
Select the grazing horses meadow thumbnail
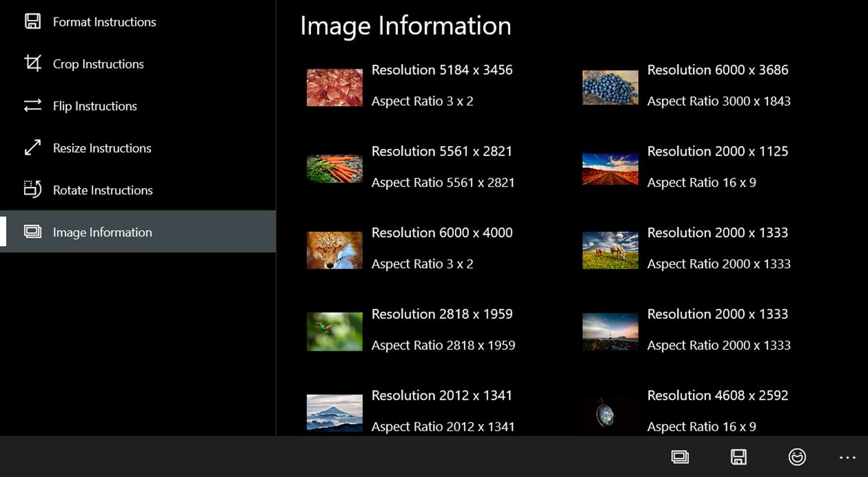tap(610, 250)
